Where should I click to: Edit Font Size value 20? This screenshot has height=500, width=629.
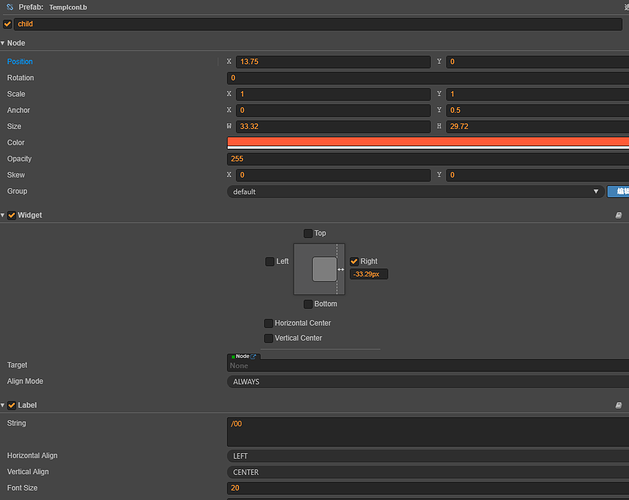tap(428, 488)
